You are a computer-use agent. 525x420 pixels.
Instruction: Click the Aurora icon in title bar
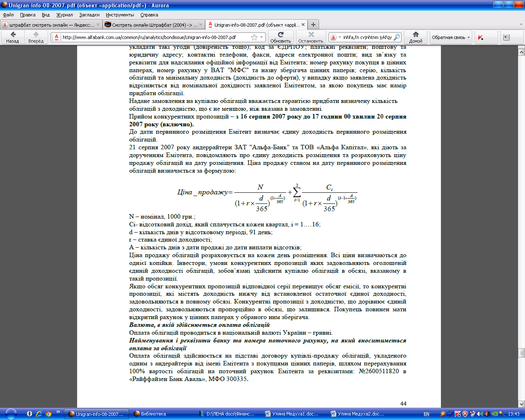pos(4,5)
